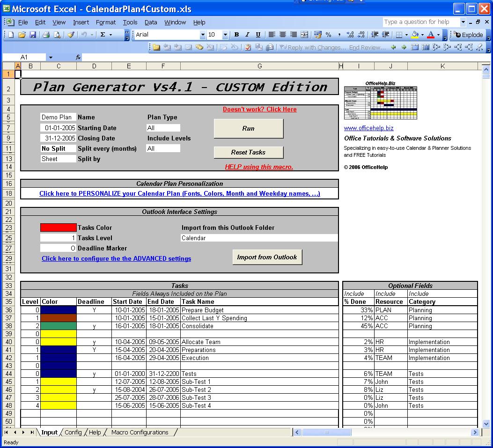Click the AutoSum sigma icon

103,35
